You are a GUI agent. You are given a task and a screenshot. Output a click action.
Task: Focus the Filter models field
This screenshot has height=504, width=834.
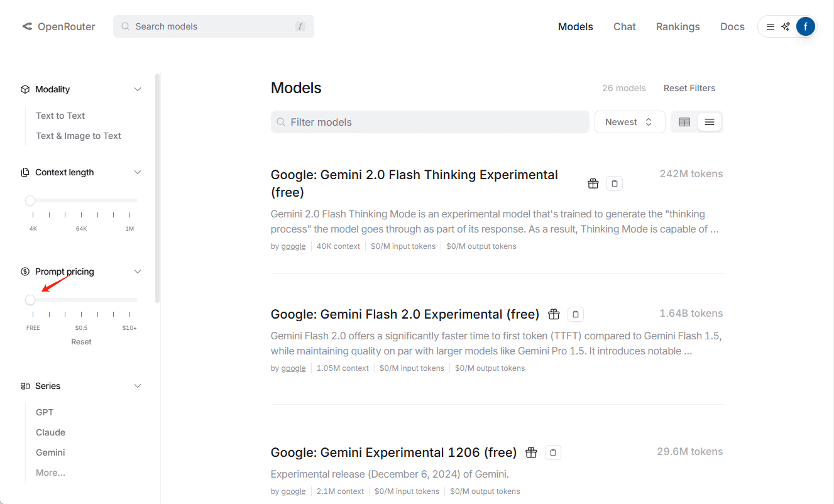(430, 122)
